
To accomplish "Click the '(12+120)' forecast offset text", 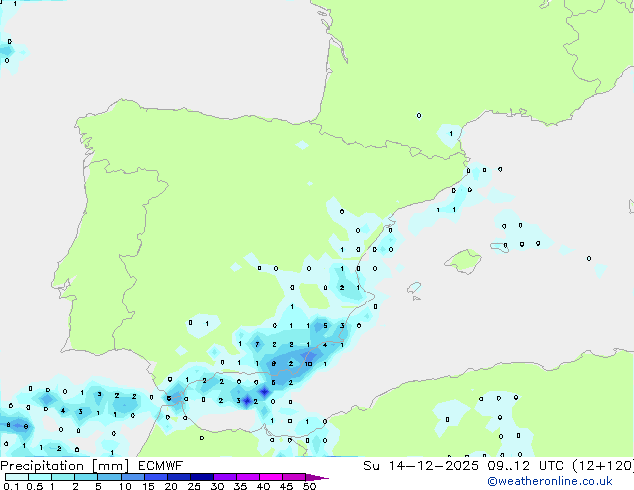I will pos(603,466).
